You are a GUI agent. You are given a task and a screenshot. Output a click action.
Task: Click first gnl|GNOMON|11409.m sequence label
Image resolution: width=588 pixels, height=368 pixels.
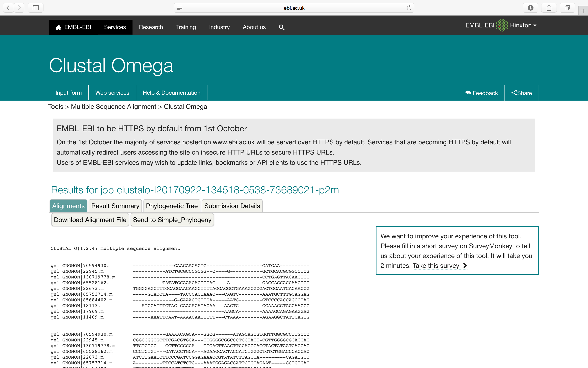click(x=77, y=317)
